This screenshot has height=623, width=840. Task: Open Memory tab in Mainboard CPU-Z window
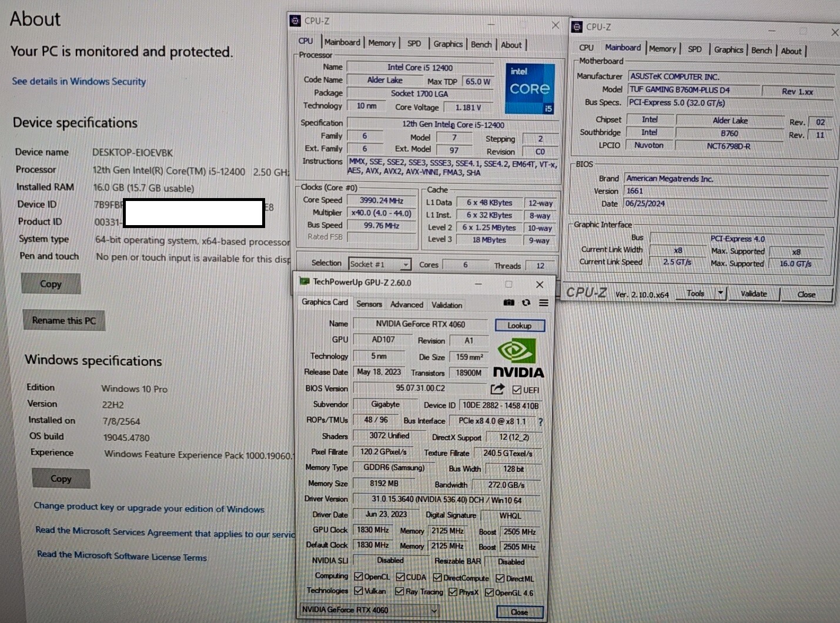coord(662,49)
